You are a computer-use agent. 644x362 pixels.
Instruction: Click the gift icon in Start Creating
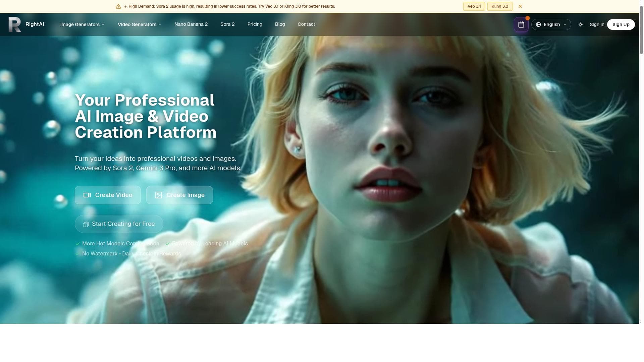pos(86,224)
